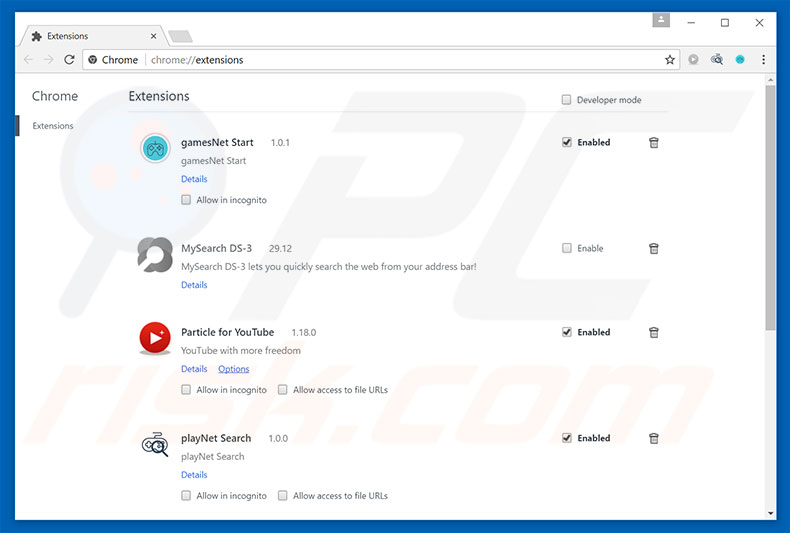Screen dimensions: 790x533
Task: Click trash icon for Particle for YouTube
Action: [653, 332]
